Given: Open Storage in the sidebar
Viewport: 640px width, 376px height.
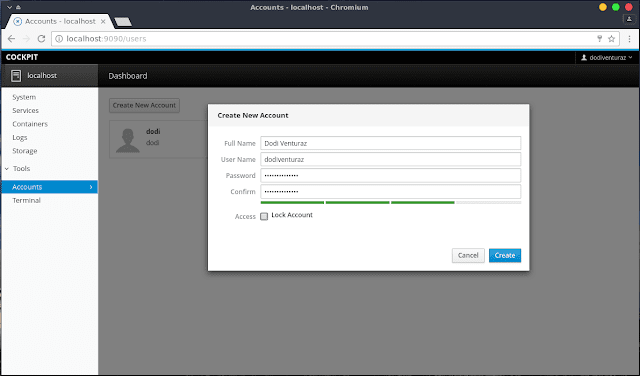Looking at the screenshot, I should pos(24,151).
